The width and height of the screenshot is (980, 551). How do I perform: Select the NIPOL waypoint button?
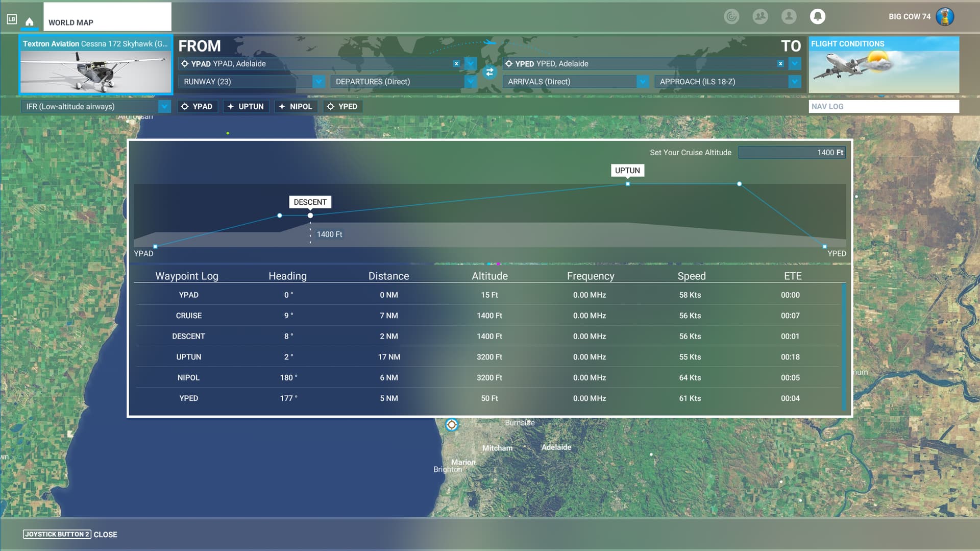pyautogui.click(x=296, y=106)
